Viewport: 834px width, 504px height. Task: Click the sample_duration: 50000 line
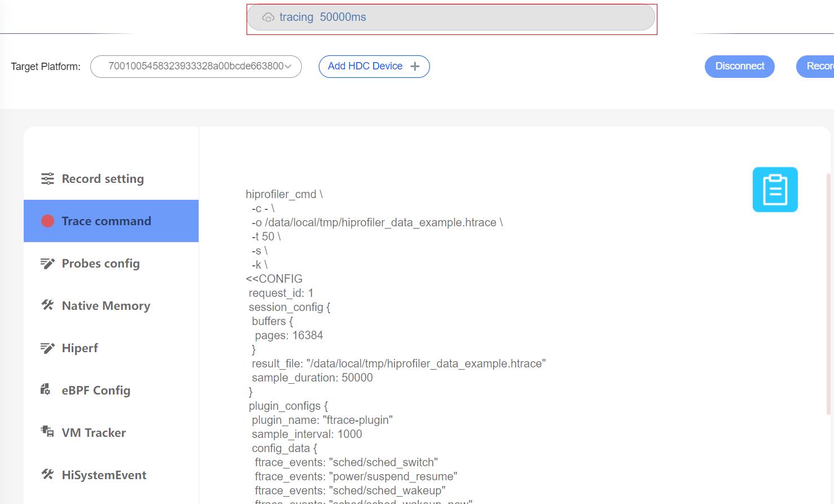pos(312,378)
